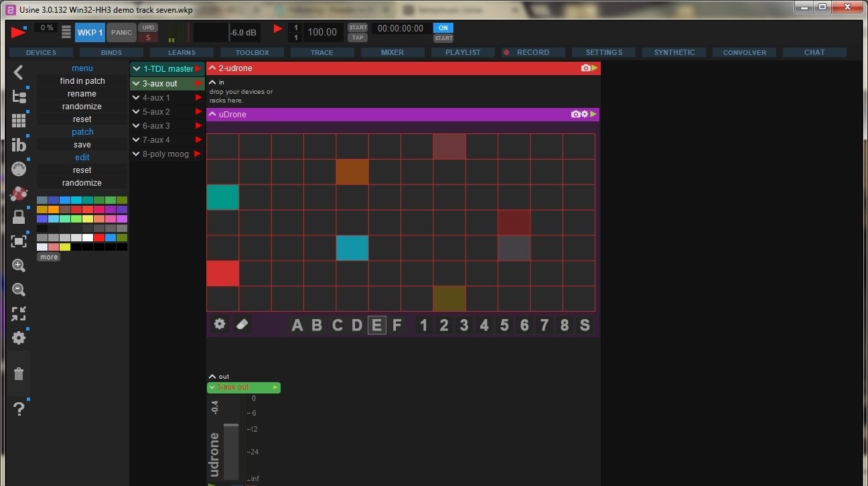Click the find in patch entry
The width and height of the screenshot is (868, 486).
tap(82, 81)
